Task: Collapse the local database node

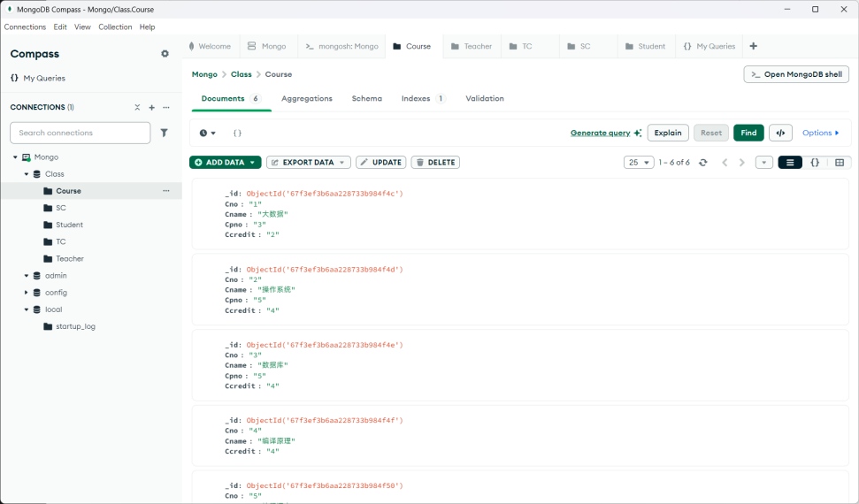Action: (27, 309)
